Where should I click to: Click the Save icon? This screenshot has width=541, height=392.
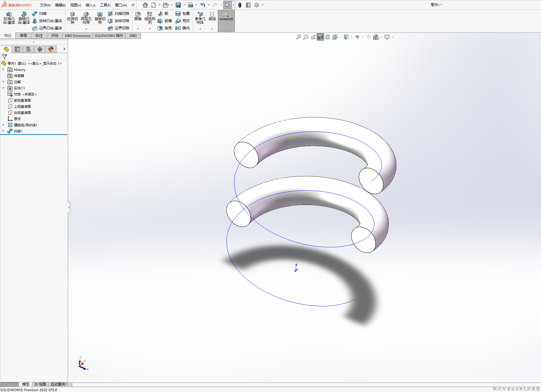[178, 5]
